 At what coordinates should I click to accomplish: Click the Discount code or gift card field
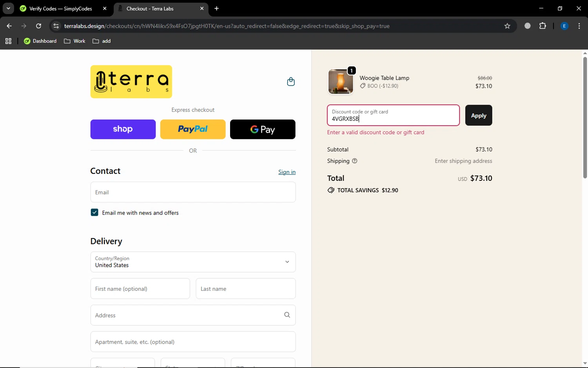(393, 115)
